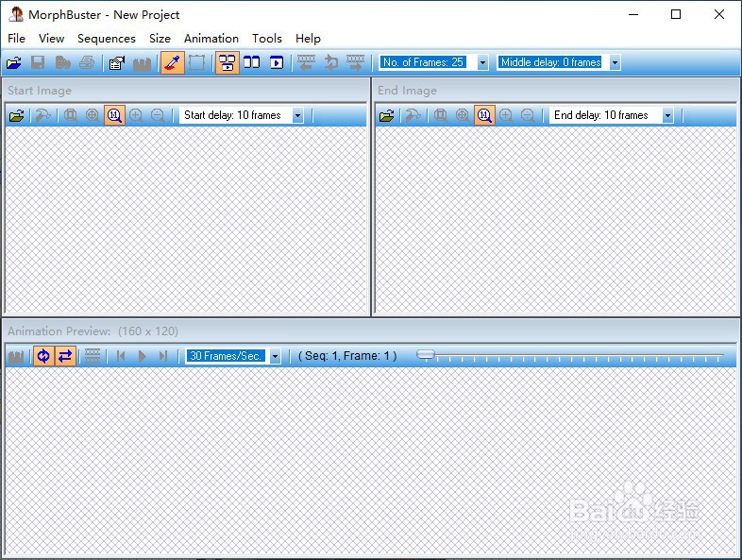Open the Size menu
The image size is (742, 560).
coord(160,39)
